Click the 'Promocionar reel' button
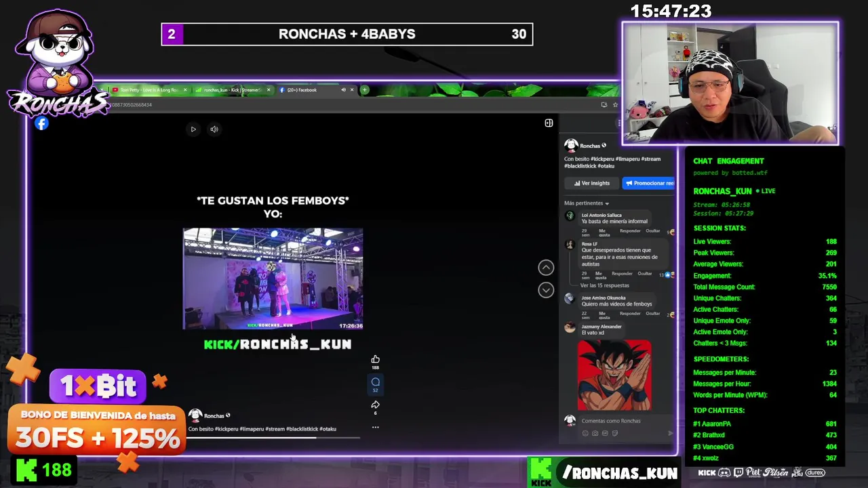 click(x=649, y=183)
